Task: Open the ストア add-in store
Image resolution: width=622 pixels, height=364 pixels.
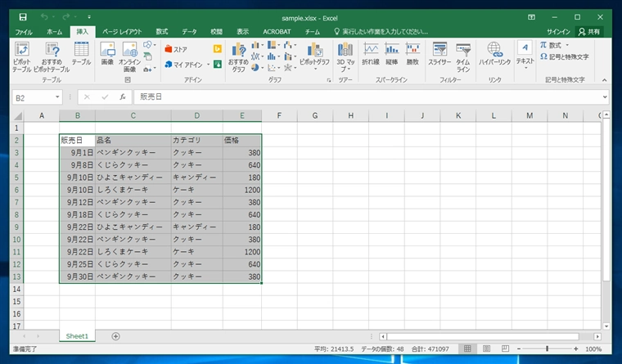Action: pos(176,50)
